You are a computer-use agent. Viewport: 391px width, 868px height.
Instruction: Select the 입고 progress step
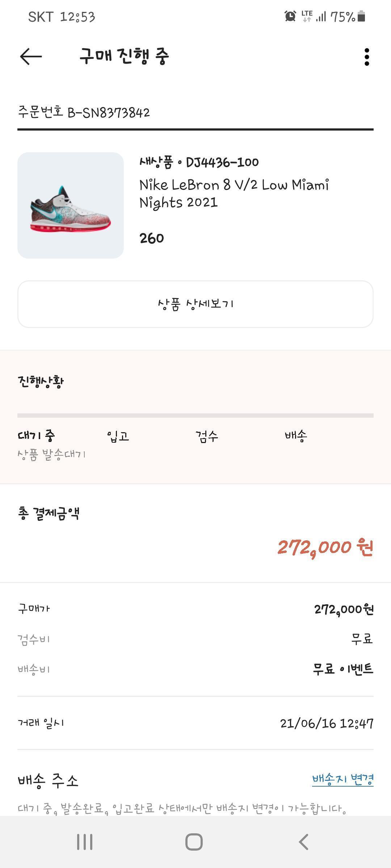(118, 436)
